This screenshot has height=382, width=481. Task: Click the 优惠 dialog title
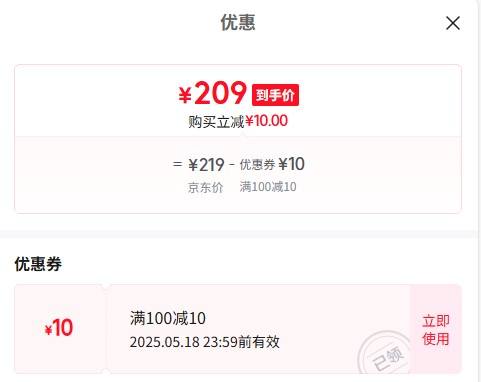pyautogui.click(x=238, y=23)
